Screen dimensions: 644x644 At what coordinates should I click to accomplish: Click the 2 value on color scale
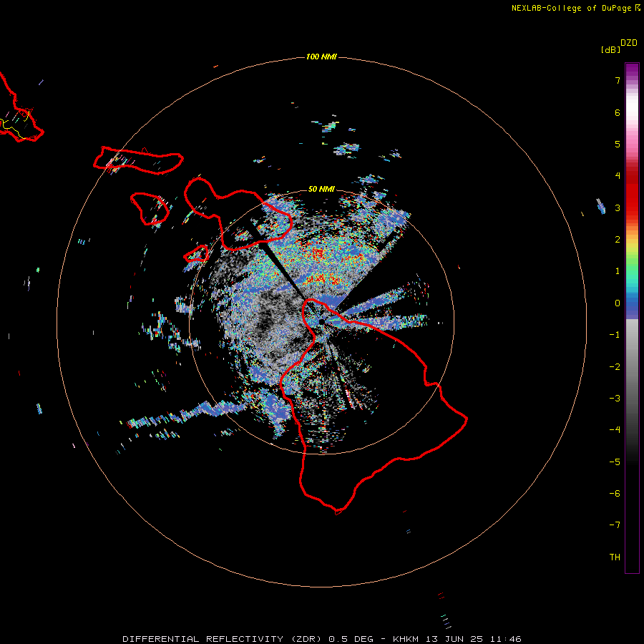click(618, 240)
